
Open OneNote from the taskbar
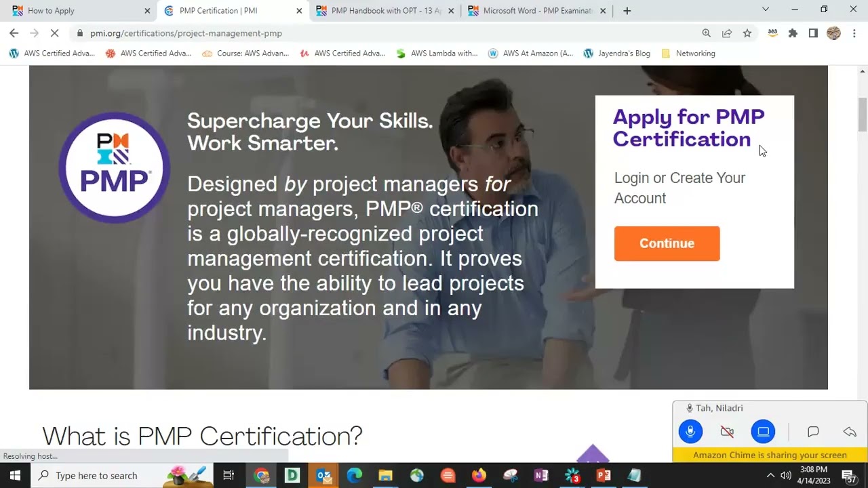[x=541, y=475]
